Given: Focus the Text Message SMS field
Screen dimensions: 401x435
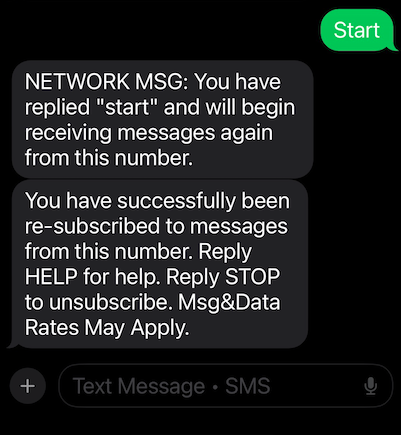Looking at the screenshot, I should (x=226, y=386).
